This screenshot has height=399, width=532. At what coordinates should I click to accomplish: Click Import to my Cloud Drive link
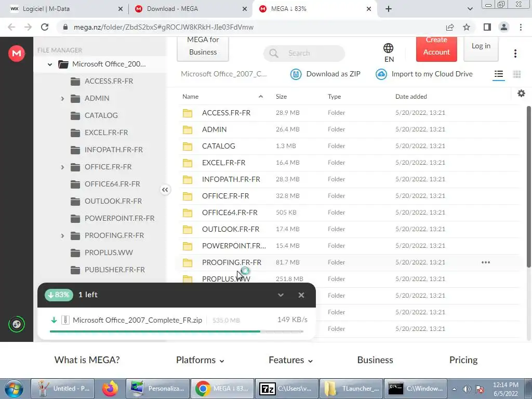pos(432,74)
